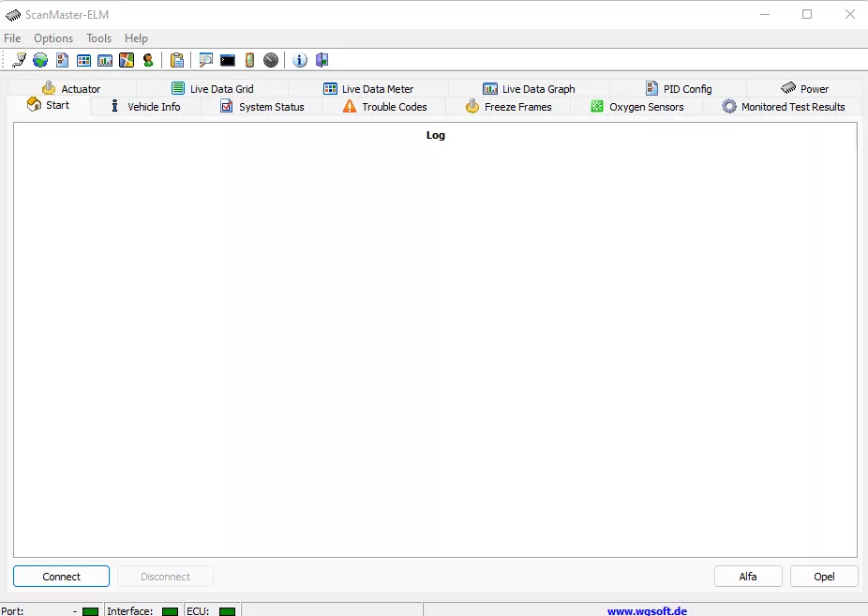This screenshot has width=868, height=616.
Task: Click the terminal console toolbar icon
Action: point(227,59)
